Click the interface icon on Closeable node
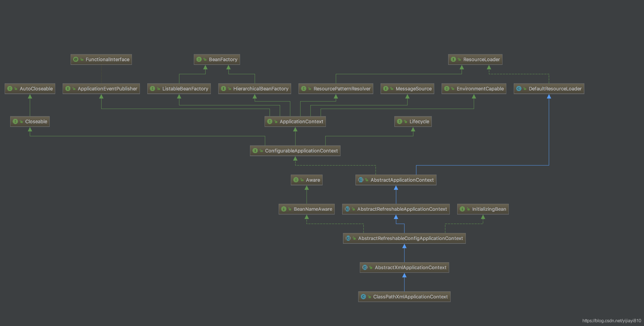 [x=15, y=121]
